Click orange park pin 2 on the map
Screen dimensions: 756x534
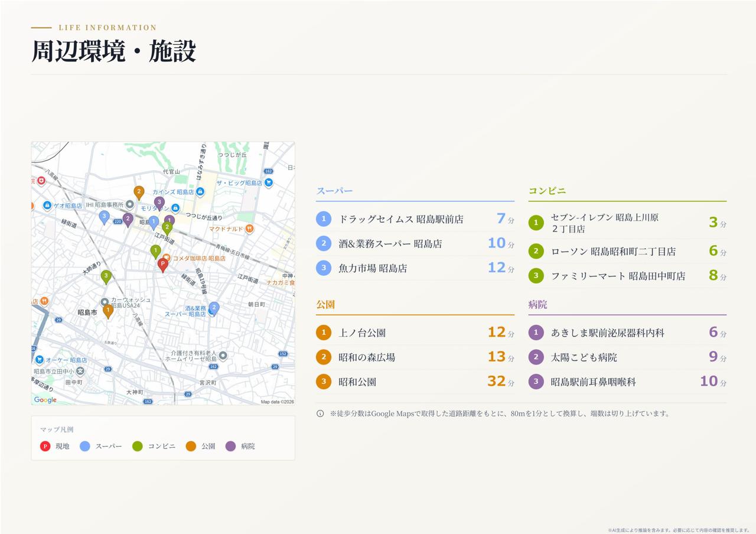139,193
